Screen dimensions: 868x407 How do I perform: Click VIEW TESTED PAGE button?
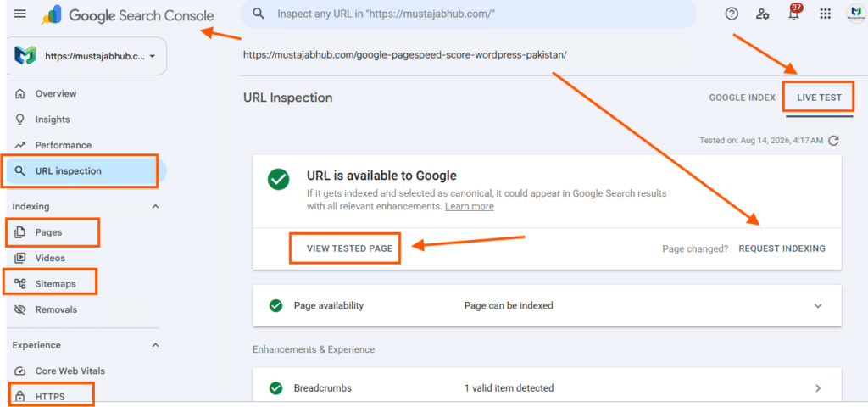coord(350,248)
